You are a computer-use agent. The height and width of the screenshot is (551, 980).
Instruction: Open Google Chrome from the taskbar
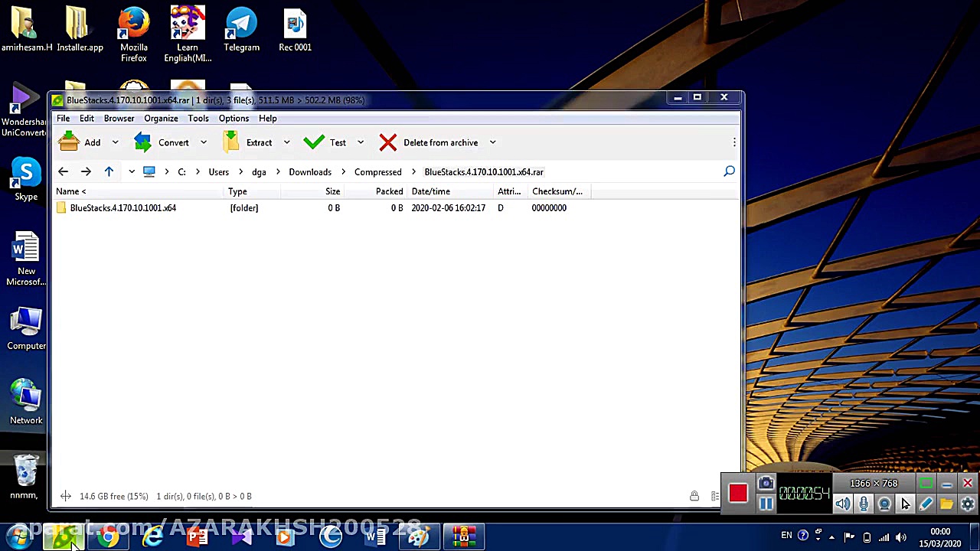109,537
